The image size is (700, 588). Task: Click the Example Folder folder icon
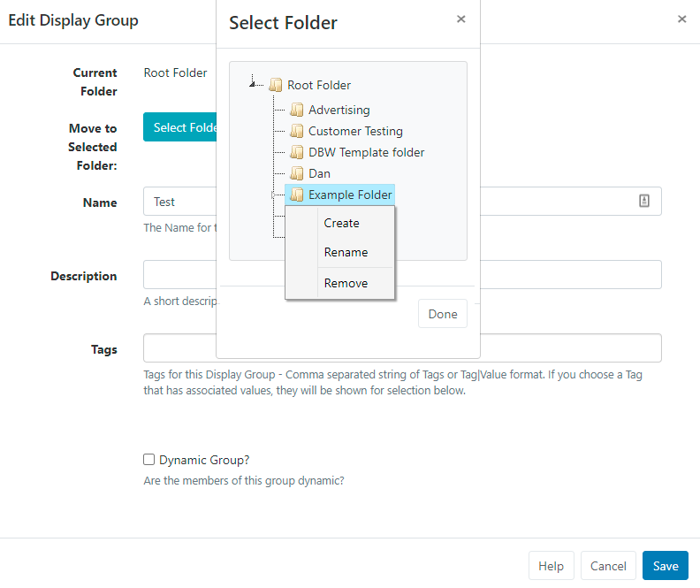[x=296, y=195]
